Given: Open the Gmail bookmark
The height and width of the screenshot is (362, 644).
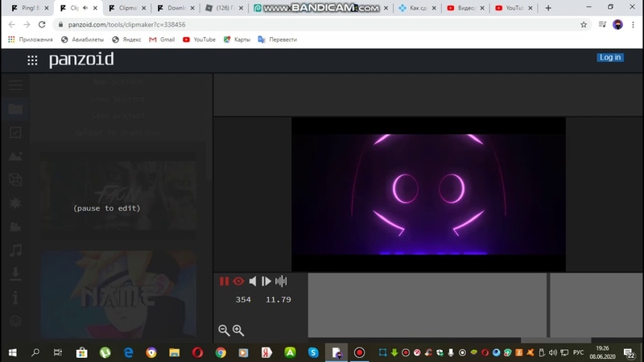Looking at the screenshot, I should click(162, 39).
